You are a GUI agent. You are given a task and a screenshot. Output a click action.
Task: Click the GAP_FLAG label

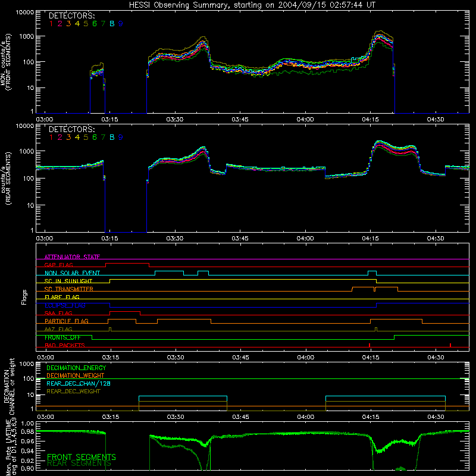(x=58, y=265)
